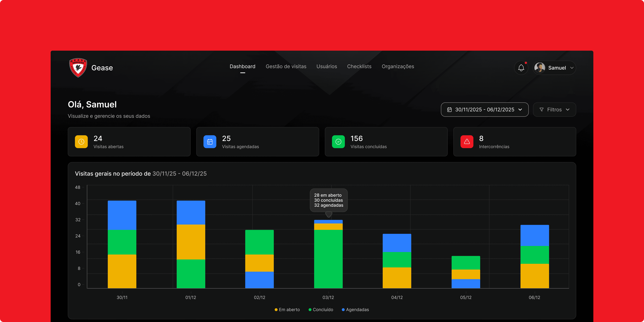Click Samuel's profile avatar
644x322 pixels.
pyautogui.click(x=540, y=68)
